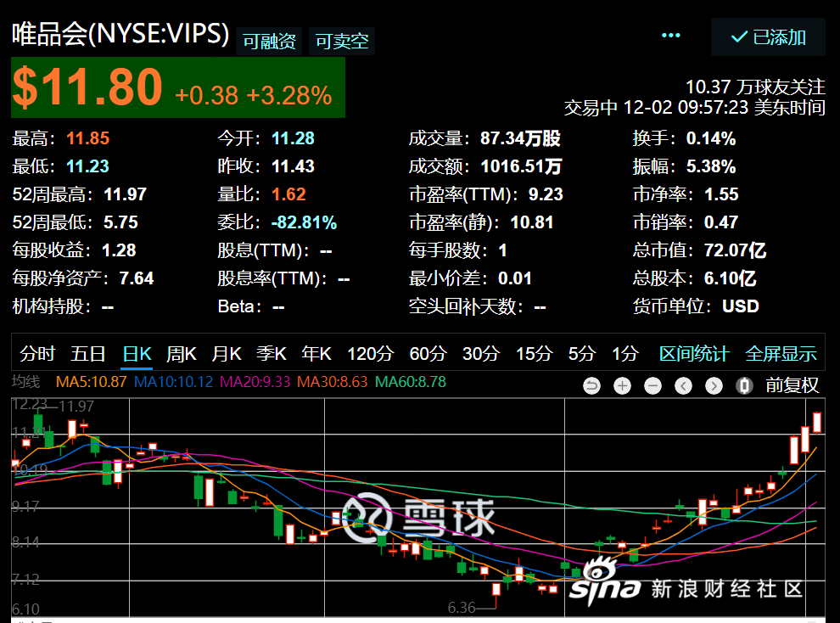This screenshot has width=840, height=623.
Task: Select the 月K monthly candlestick tab
Action: [x=226, y=354]
